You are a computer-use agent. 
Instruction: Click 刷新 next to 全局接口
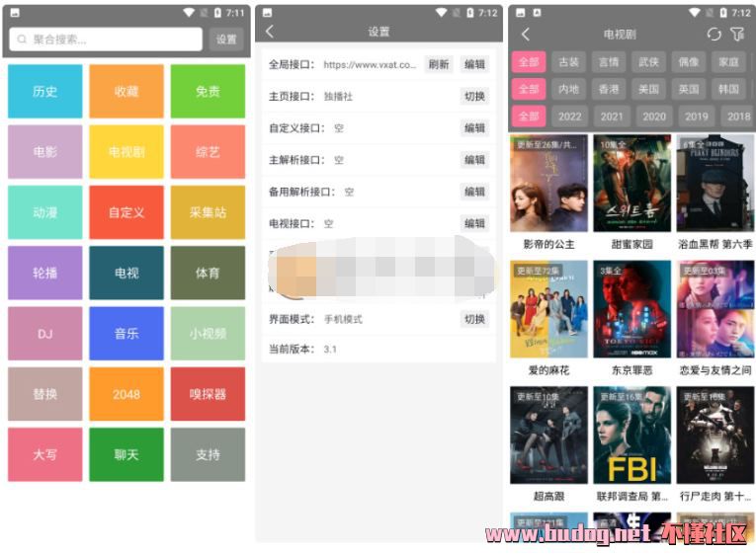coord(439,64)
